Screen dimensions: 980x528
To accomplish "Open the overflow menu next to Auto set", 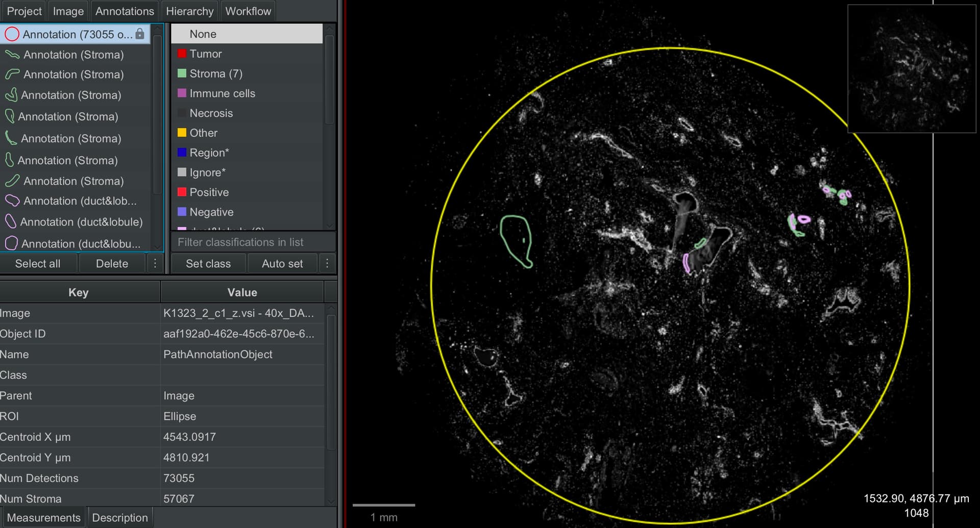I will coord(327,263).
